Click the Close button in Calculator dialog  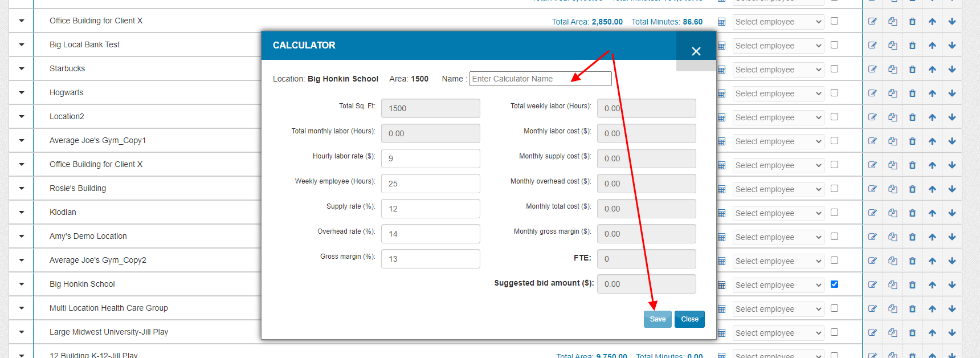click(689, 319)
